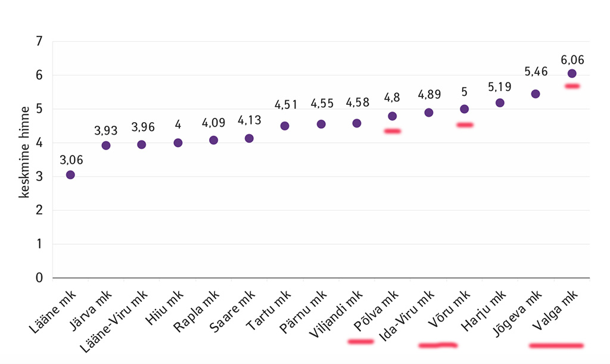Select the Hiiu mk purple dot

[178, 143]
